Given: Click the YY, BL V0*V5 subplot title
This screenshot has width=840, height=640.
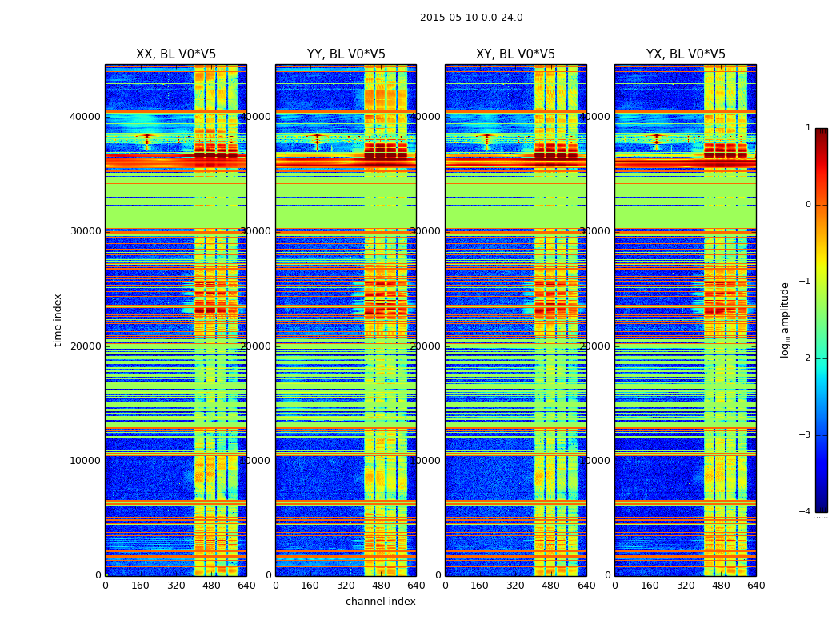Looking at the screenshot, I should click(x=346, y=54).
